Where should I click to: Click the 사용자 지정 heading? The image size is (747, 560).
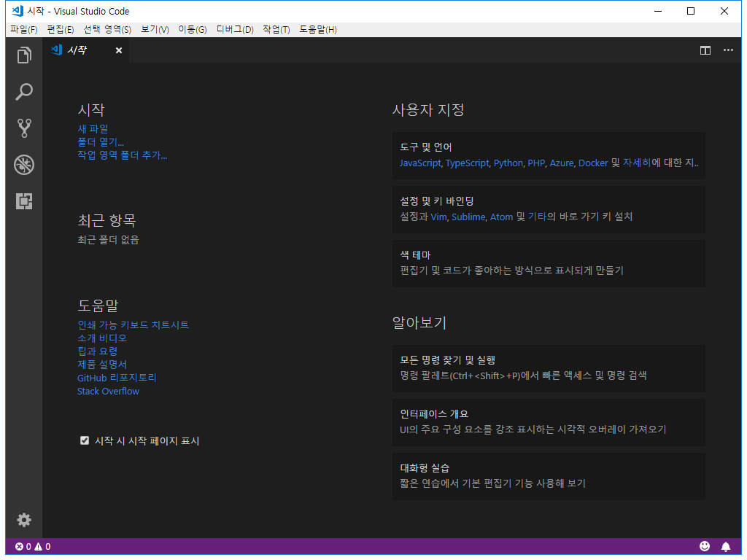(x=427, y=110)
